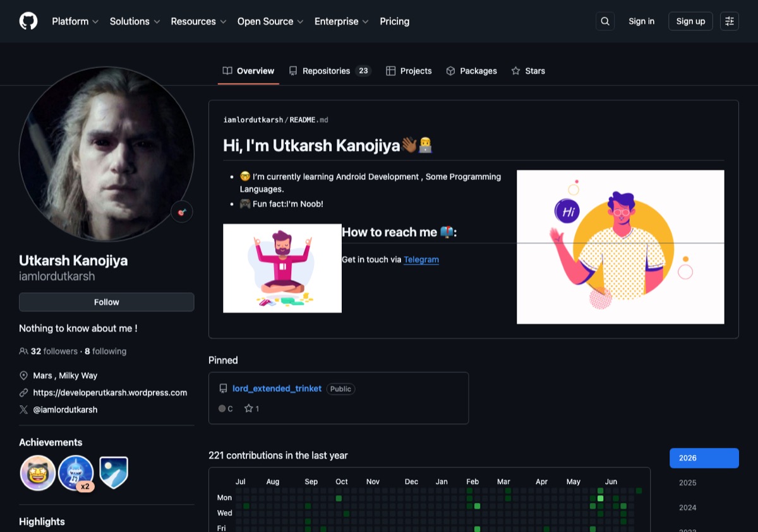758x532 pixels.
Task: Open the @iamlordutkarsh X profile link
Action: [x=65, y=410]
